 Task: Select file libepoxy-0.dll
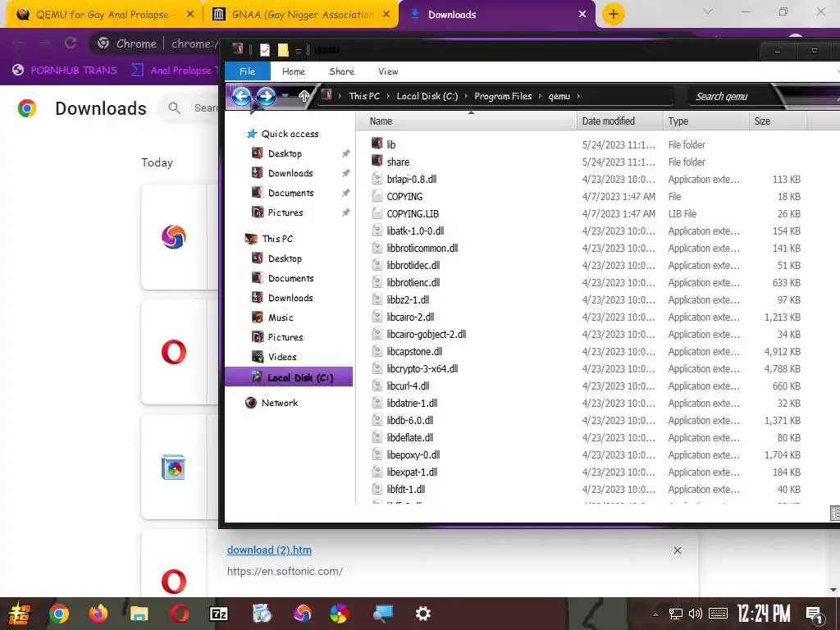(413, 454)
